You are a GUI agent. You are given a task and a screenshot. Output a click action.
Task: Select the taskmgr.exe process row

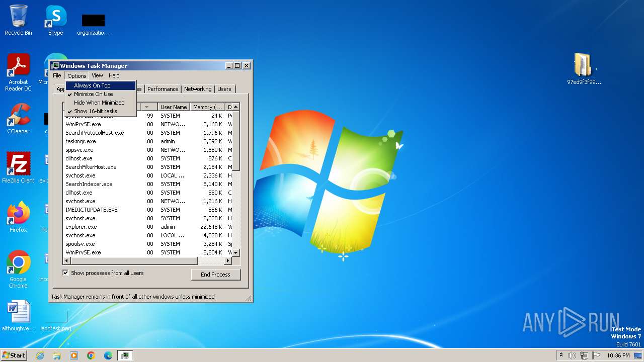pos(147,141)
